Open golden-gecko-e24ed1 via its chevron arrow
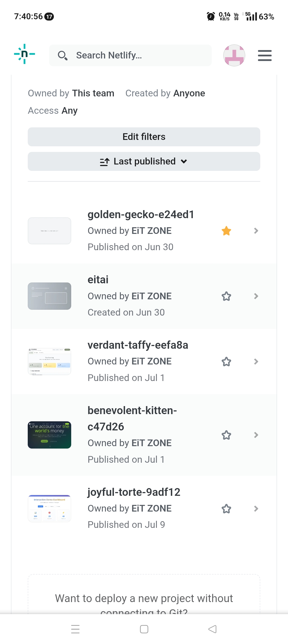288x644 pixels. tap(256, 231)
